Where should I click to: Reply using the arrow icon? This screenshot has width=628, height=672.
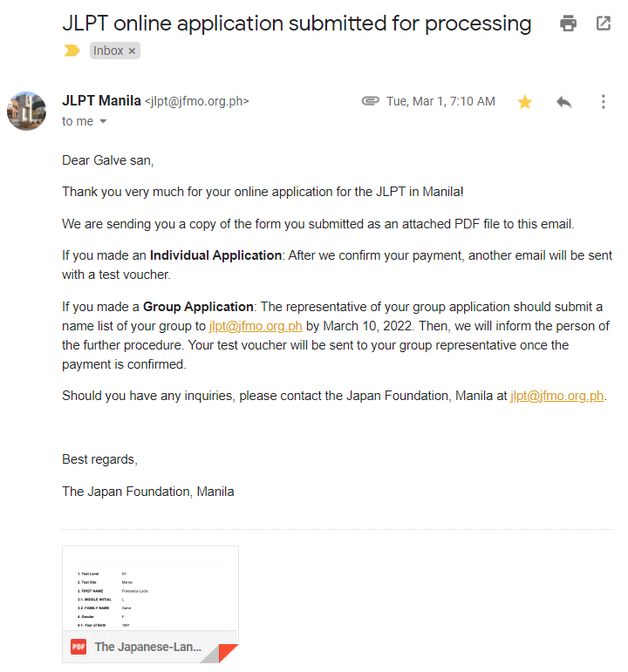point(564,102)
